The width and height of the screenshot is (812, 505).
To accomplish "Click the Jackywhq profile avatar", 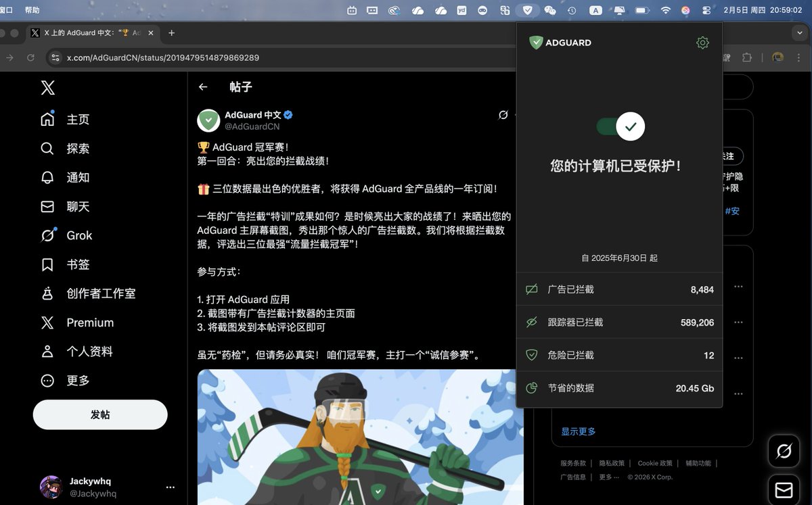I will (x=51, y=487).
